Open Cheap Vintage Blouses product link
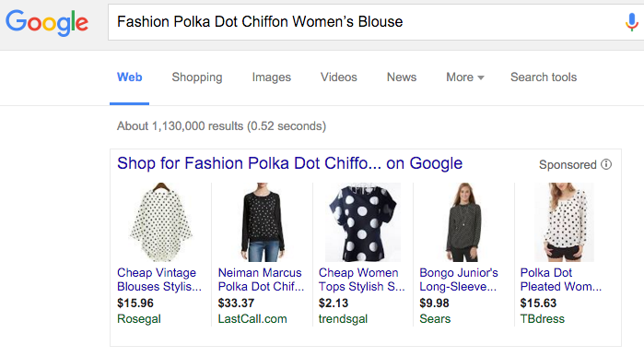644x357 pixels. point(159,280)
